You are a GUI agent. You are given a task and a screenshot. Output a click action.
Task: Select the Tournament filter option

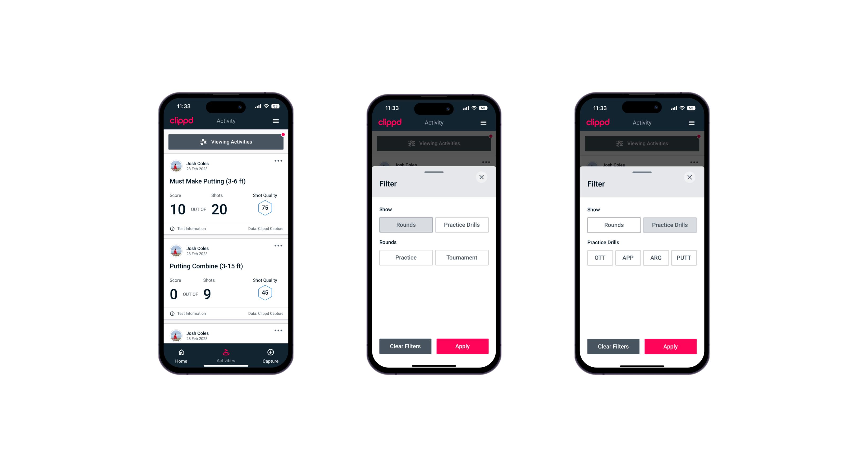click(461, 258)
